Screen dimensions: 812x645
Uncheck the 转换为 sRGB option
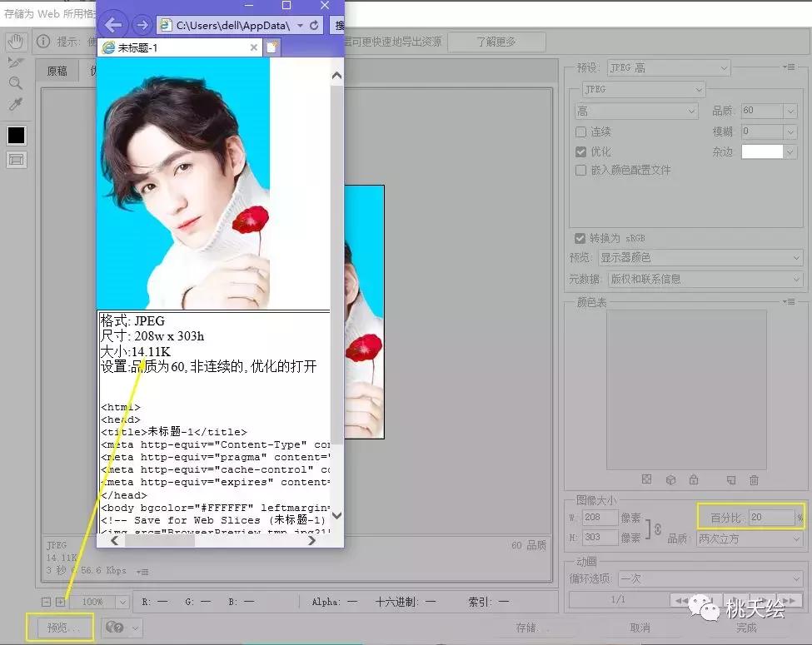pyautogui.click(x=580, y=237)
